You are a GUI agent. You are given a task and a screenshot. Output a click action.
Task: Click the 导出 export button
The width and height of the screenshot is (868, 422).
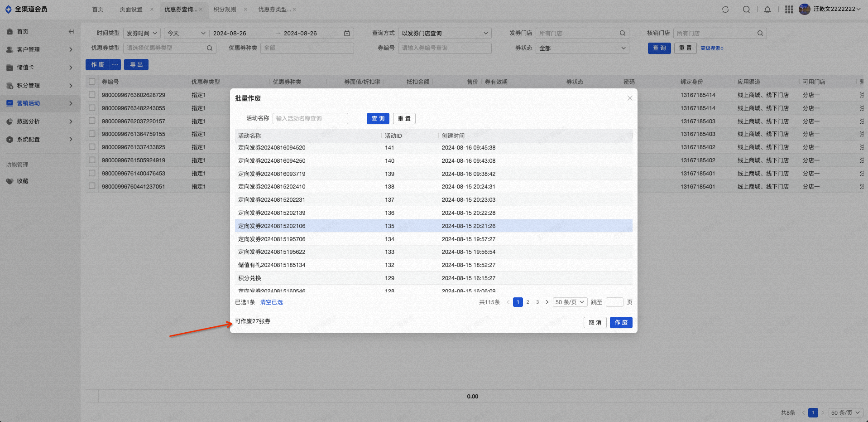coord(136,65)
